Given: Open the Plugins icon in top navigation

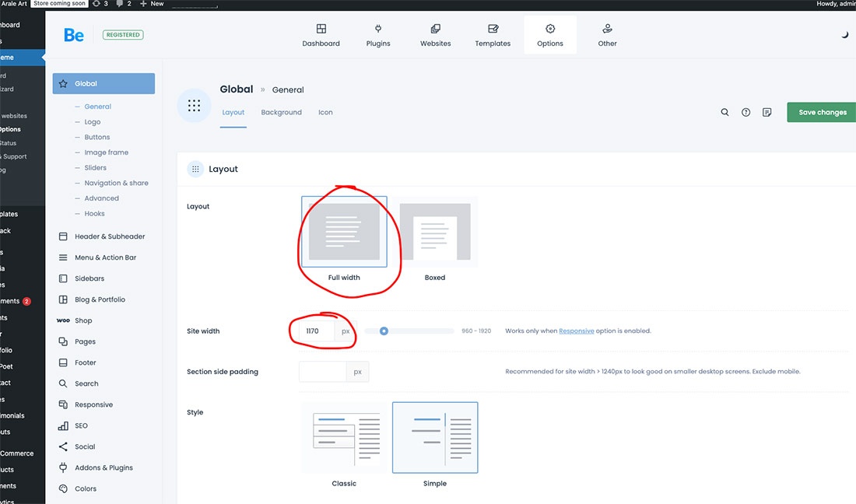Looking at the screenshot, I should [378, 29].
